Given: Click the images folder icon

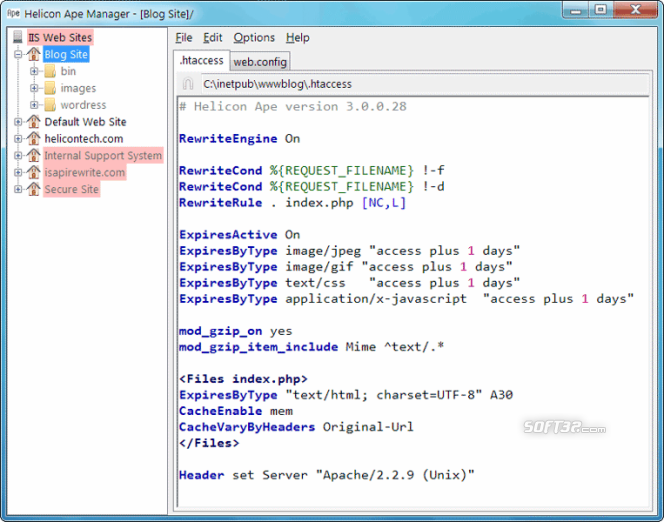Looking at the screenshot, I should click(49, 89).
